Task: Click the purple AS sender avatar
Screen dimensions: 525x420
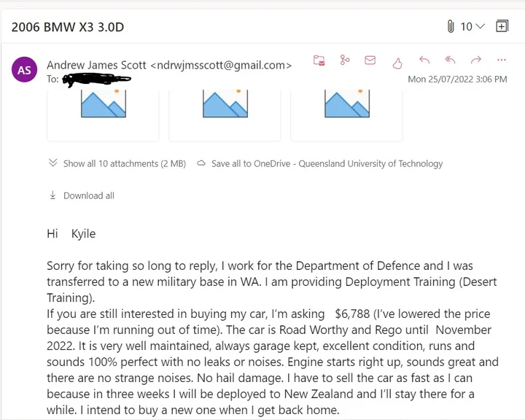Action: [25, 70]
